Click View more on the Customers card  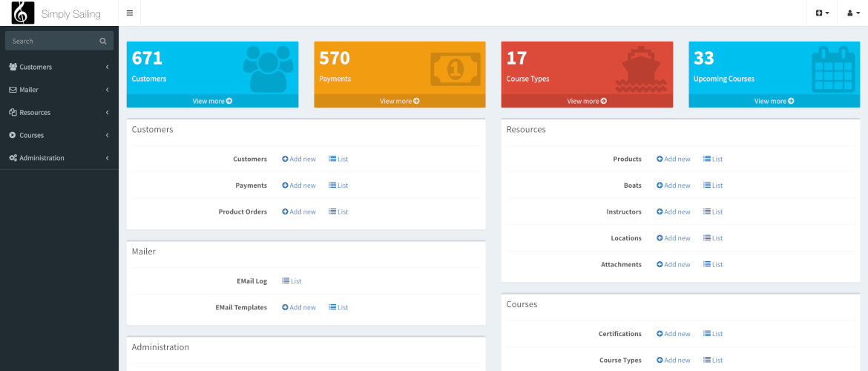[213, 101]
